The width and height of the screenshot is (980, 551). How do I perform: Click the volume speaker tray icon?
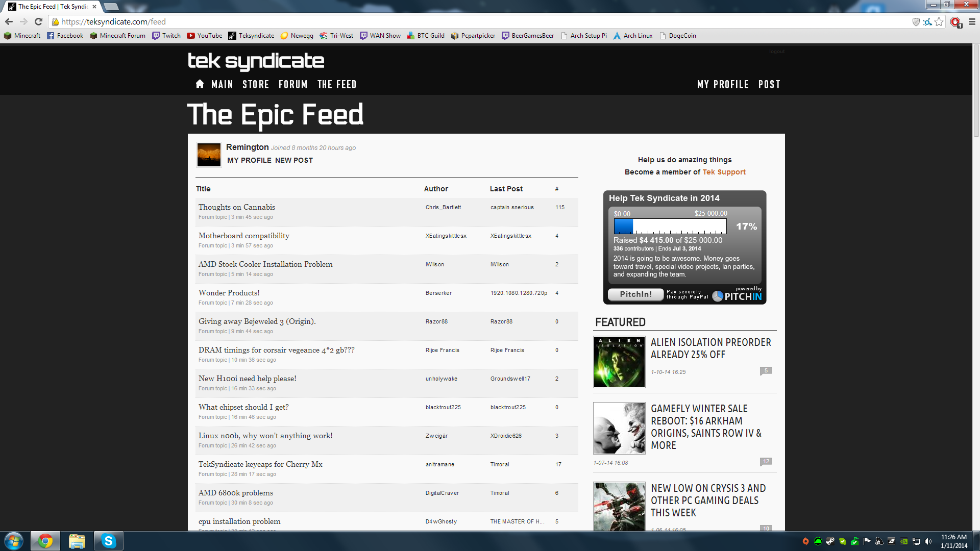(928, 541)
